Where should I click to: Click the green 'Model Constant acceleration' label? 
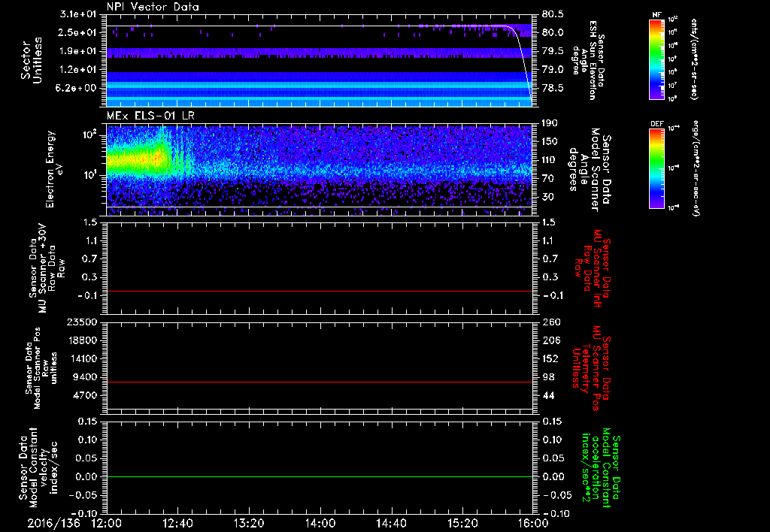click(x=602, y=467)
